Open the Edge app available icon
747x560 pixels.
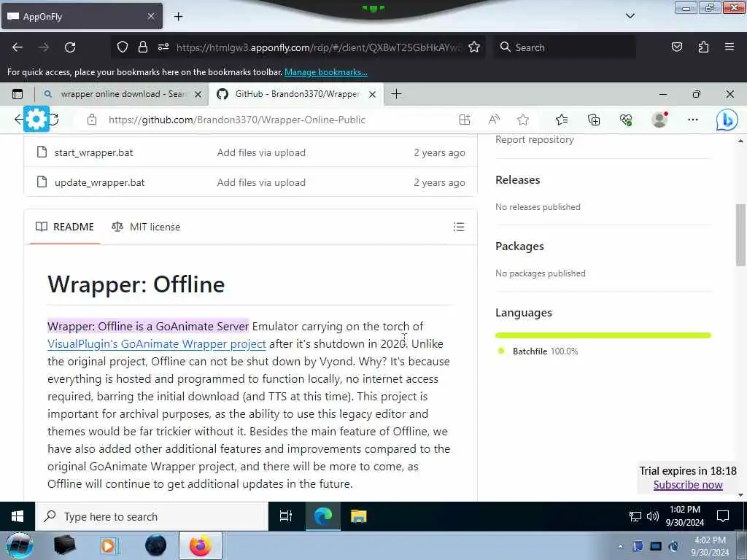coord(464,120)
